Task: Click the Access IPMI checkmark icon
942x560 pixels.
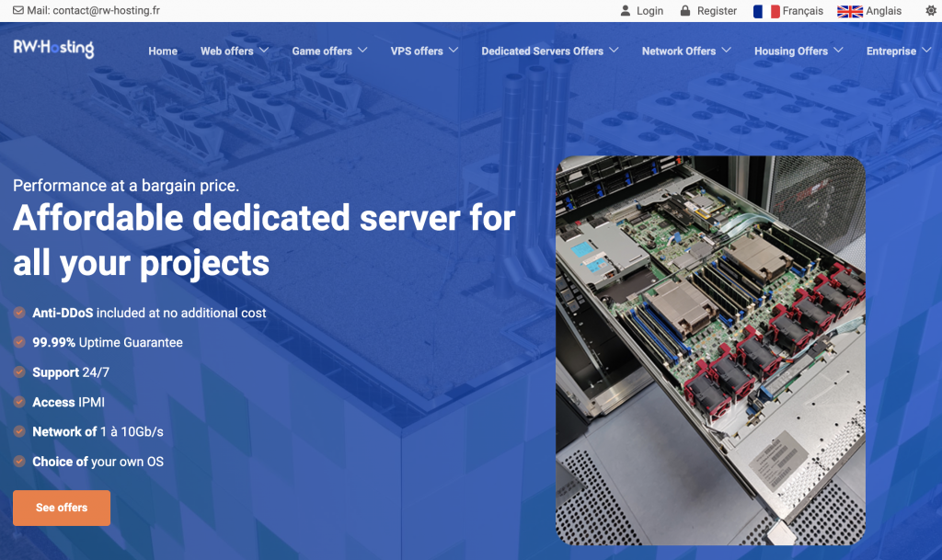Action: click(19, 402)
